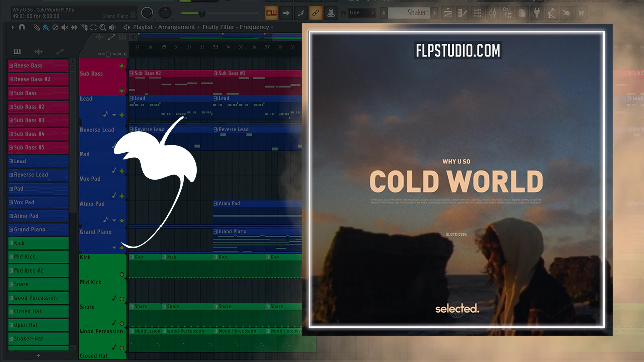Select Wood Percussion pattern in picker
The image size is (644, 362).
point(38,298)
